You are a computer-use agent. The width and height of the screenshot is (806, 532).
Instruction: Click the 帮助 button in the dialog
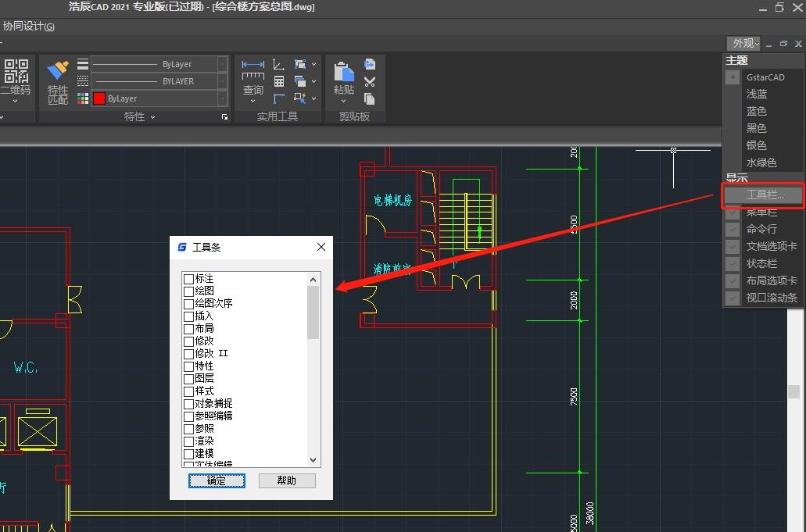286,480
